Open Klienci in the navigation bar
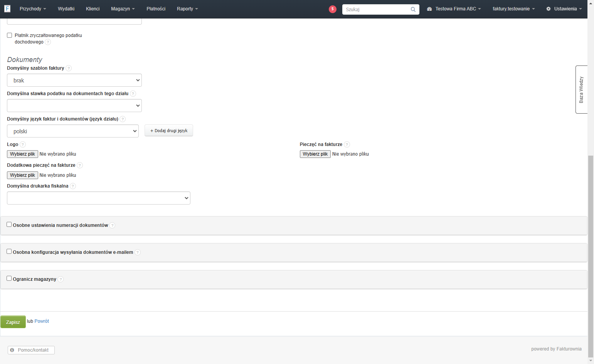The width and height of the screenshot is (594, 364). (93, 9)
